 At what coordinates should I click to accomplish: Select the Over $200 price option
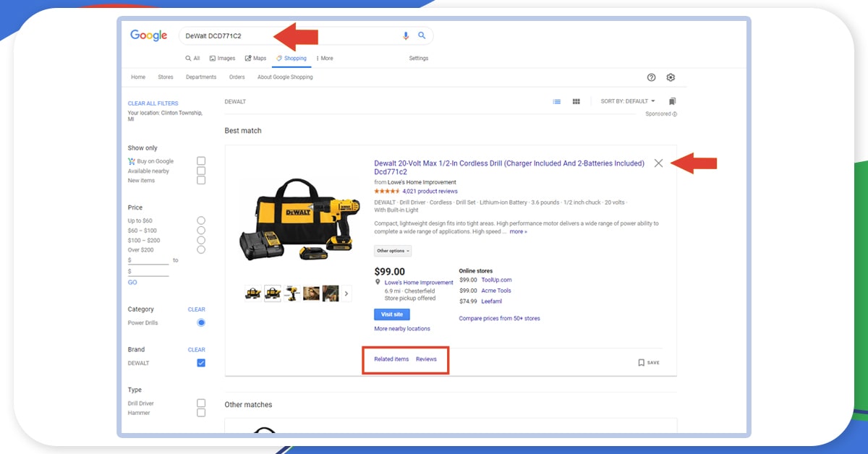[x=201, y=249]
